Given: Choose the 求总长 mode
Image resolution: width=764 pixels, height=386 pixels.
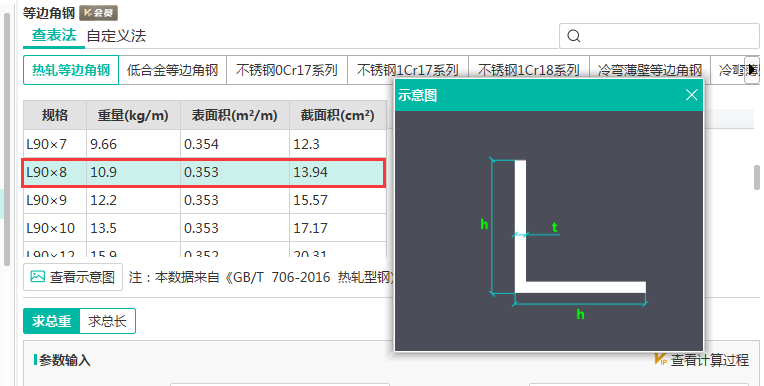Looking at the screenshot, I should click(107, 321).
